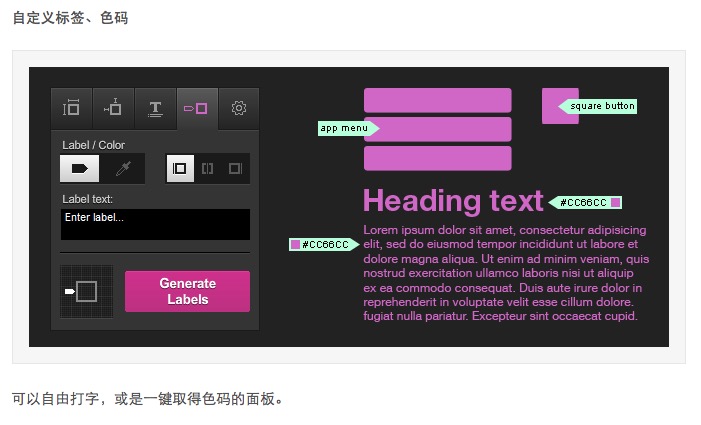Viewport: 701px width, 425px height.
Task: Open the settings gear tab
Action: tap(239, 109)
